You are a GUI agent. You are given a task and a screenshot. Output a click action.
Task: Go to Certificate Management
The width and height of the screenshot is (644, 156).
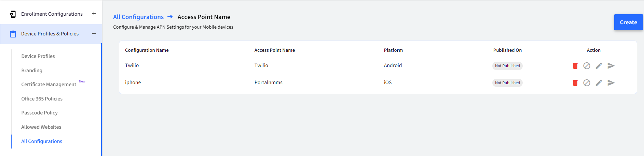pyautogui.click(x=49, y=84)
